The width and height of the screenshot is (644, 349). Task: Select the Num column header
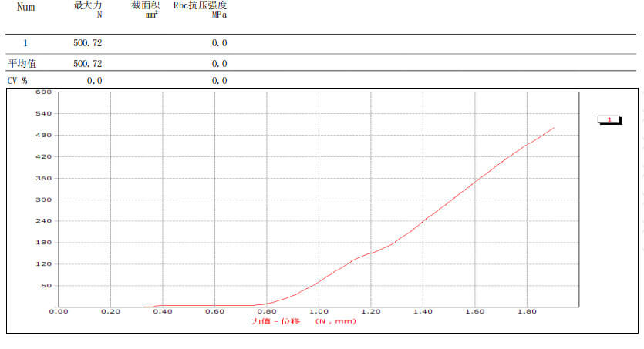coord(25,5)
